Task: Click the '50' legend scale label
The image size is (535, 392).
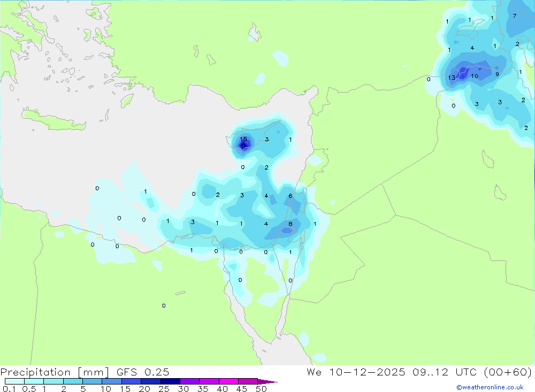Action: coord(261,389)
